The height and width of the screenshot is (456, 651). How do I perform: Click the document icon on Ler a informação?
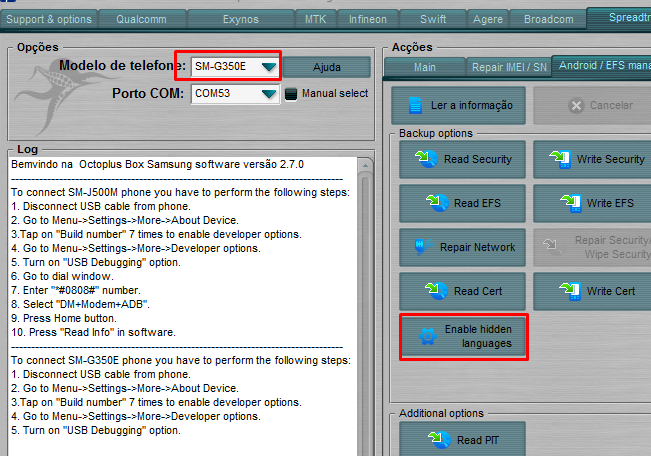pos(415,105)
